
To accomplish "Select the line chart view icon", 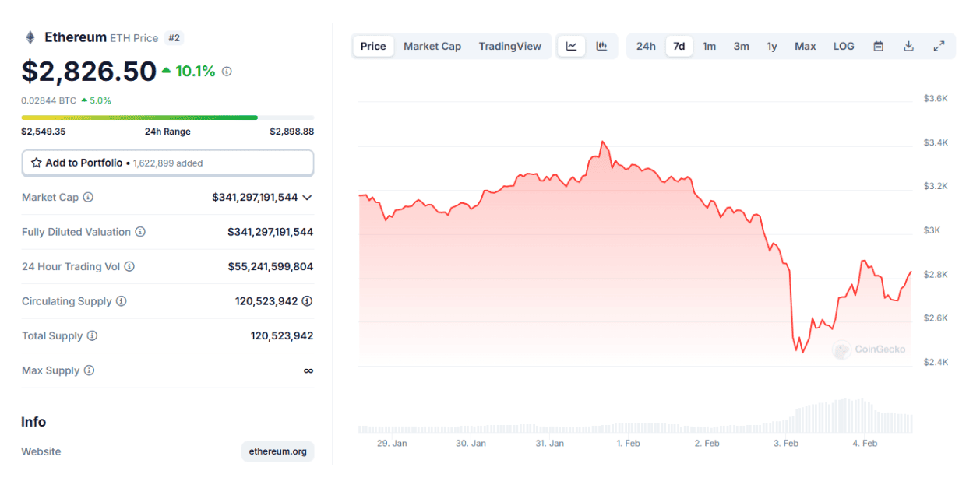I will (571, 46).
